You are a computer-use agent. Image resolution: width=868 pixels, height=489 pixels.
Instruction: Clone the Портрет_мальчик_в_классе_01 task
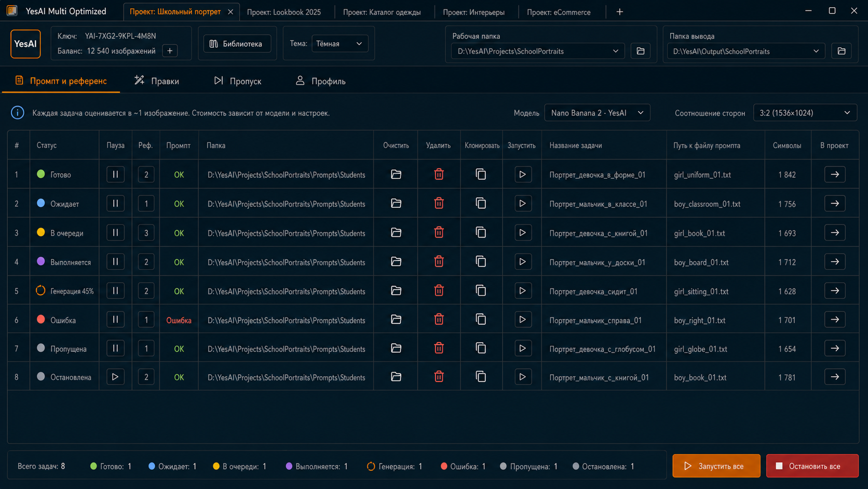(481, 204)
